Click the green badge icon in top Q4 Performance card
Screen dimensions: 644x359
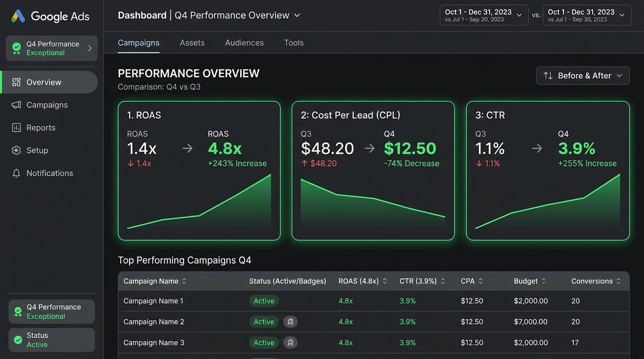16,48
